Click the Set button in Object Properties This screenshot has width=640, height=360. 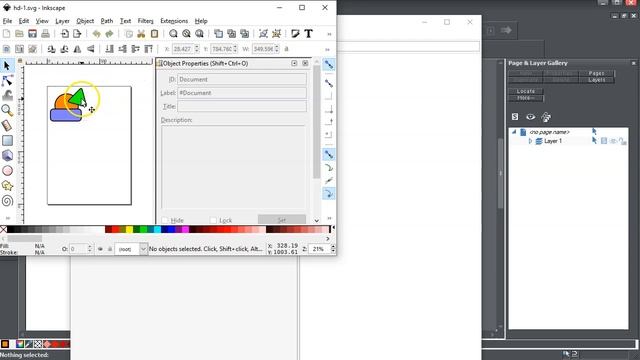(282, 220)
